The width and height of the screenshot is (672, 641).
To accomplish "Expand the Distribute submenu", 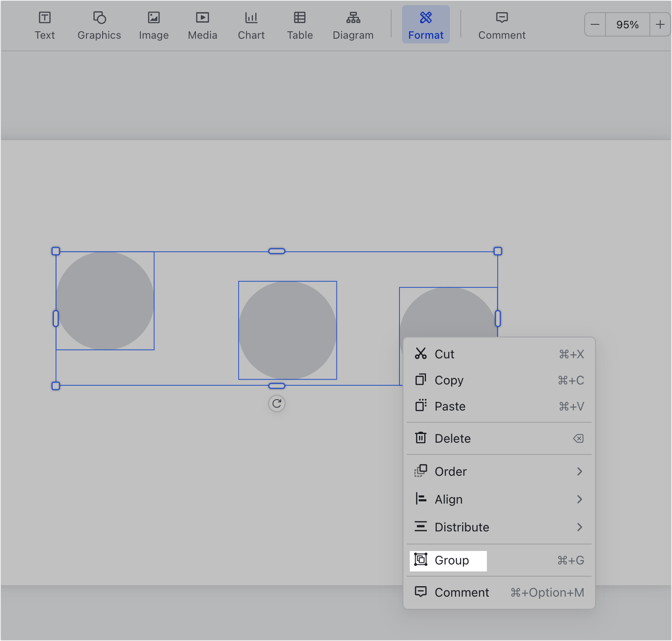I will click(462, 527).
